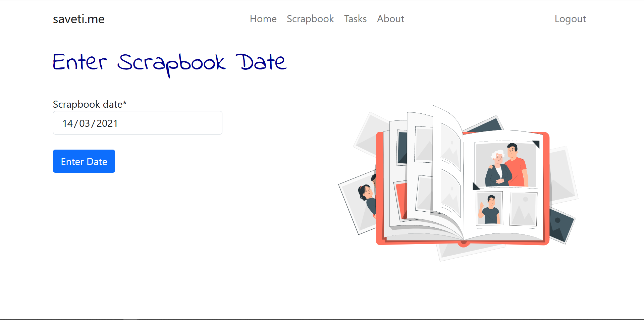644x320 pixels.
Task: Click the blue Enter Date button
Action: pos(84,161)
